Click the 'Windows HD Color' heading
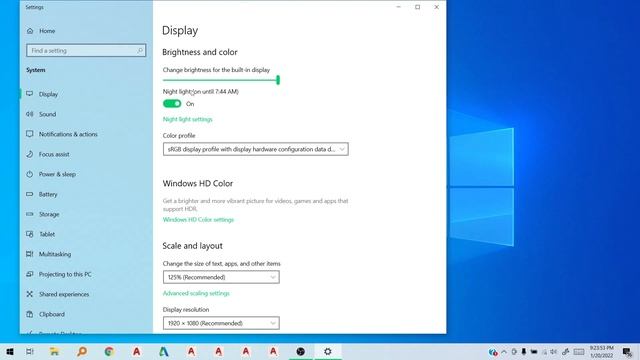 tap(198, 184)
